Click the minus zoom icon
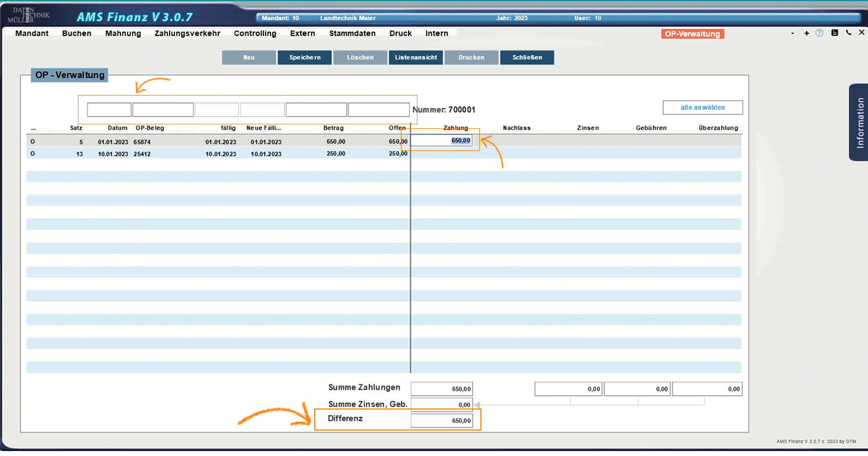The image size is (868, 456). [793, 34]
